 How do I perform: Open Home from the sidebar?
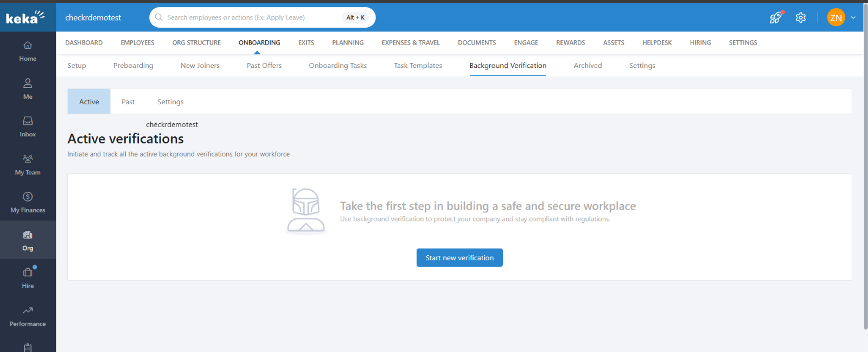[x=28, y=51]
